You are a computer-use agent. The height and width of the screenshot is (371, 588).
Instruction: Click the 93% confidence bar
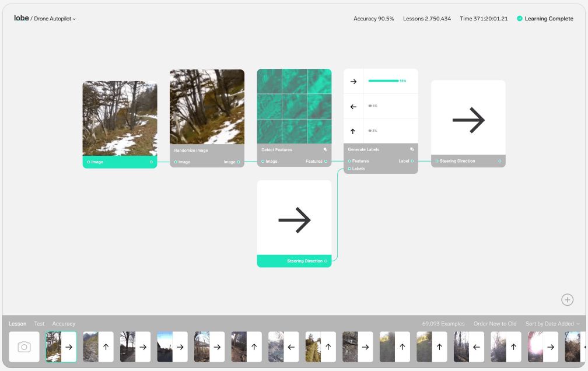click(x=383, y=81)
